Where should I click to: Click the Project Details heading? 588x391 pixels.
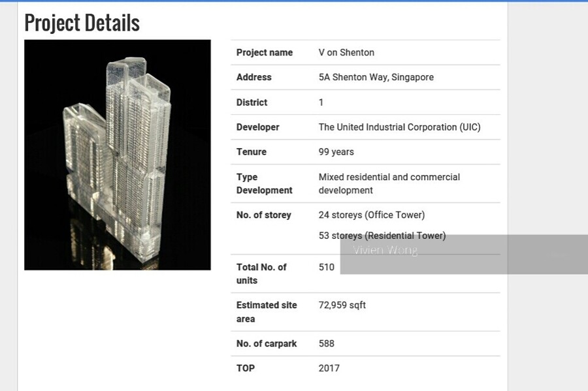click(x=82, y=23)
